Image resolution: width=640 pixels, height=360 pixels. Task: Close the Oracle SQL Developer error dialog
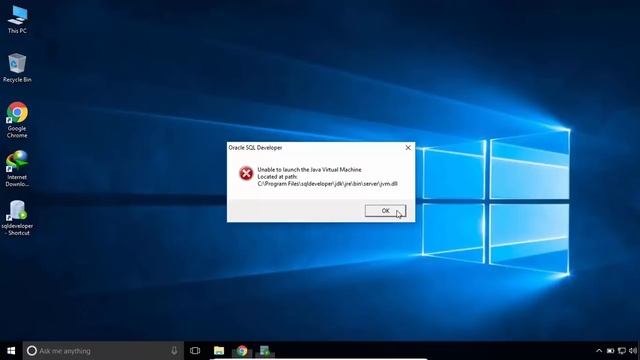click(408, 148)
